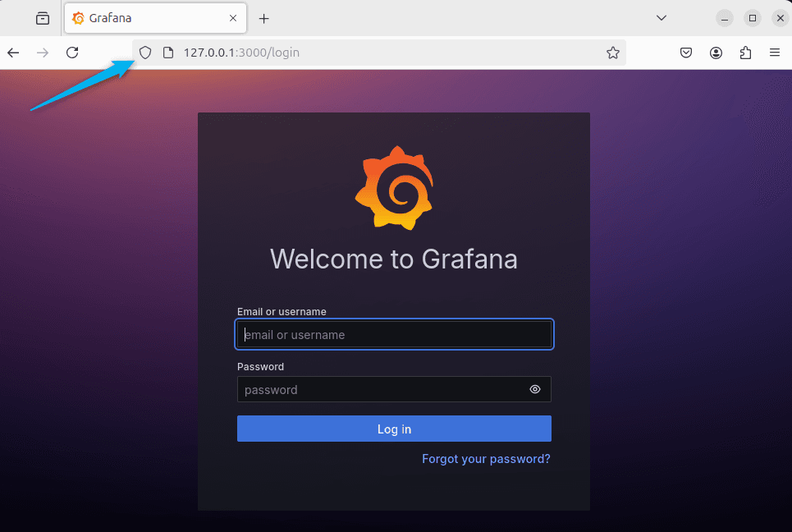Save the page to Pocket
Screen dimensions: 792x532
pyautogui.click(x=686, y=52)
